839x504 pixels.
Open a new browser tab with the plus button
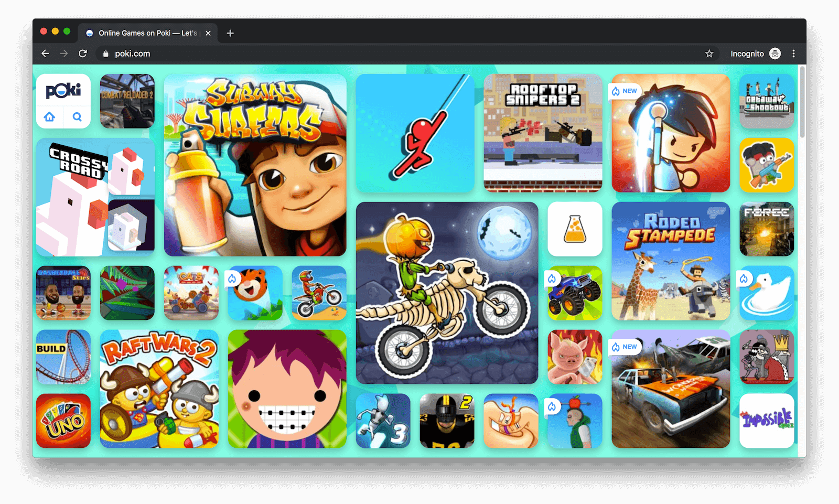[x=230, y=33]
